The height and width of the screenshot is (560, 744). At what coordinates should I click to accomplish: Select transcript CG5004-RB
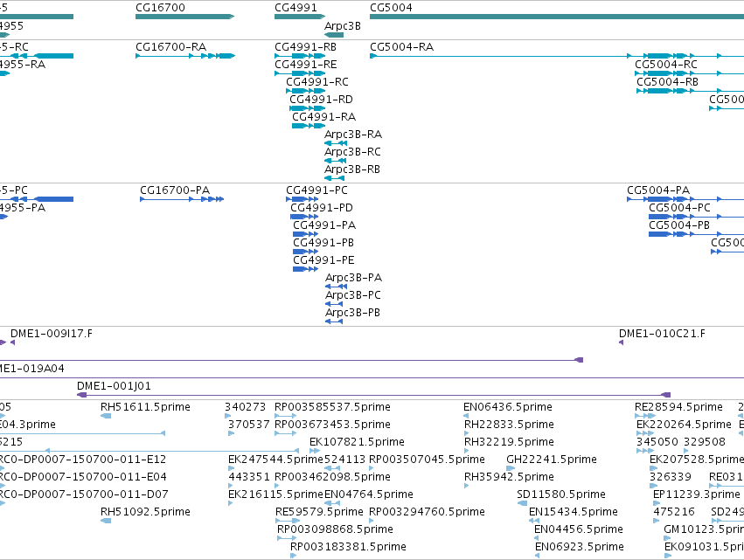click(691, 91)
